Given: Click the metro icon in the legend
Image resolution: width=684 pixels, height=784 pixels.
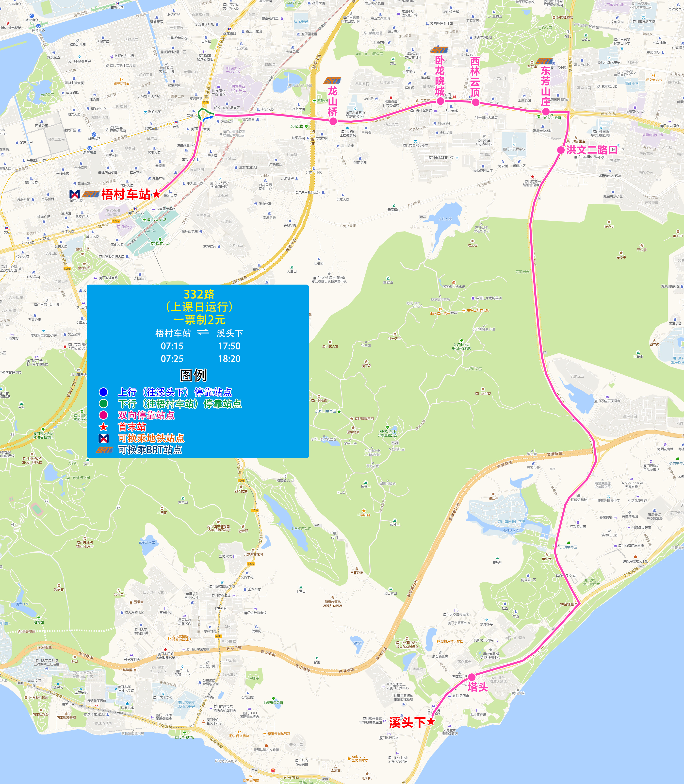Looking at the screenshot, I should pyautogui.click(x=103, y=438).
